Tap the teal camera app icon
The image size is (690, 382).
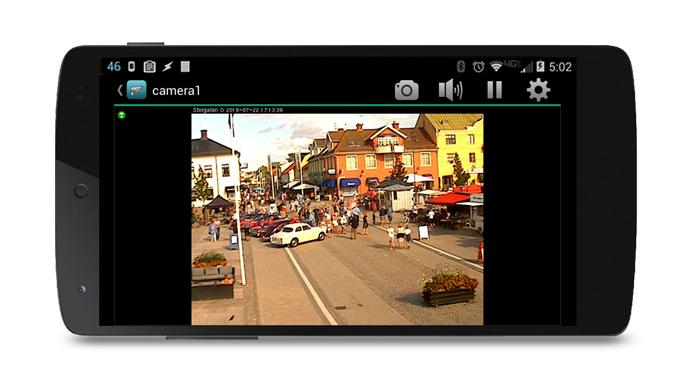pyautogui.click(x=136, y=90)
